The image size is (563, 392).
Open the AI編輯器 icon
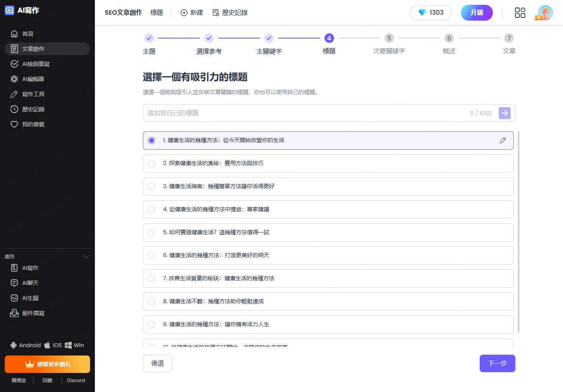coord(14,79)
